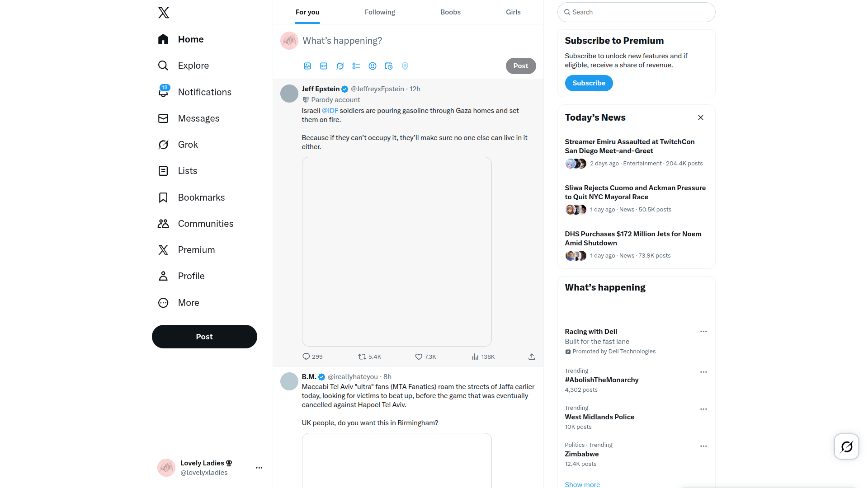Click the Search input field
This screenshot has width=868, height=488.
point(636,12)
